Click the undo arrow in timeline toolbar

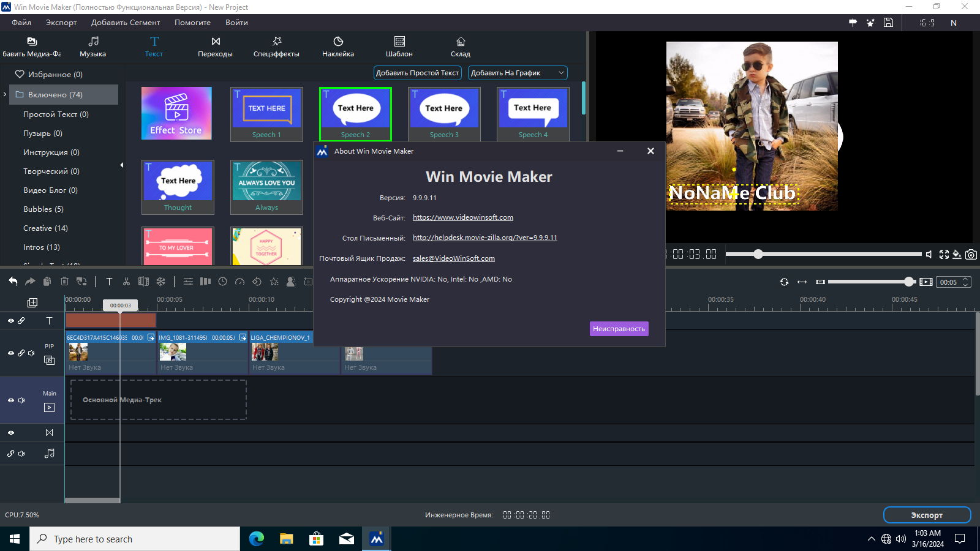click(x=13, y=282)
